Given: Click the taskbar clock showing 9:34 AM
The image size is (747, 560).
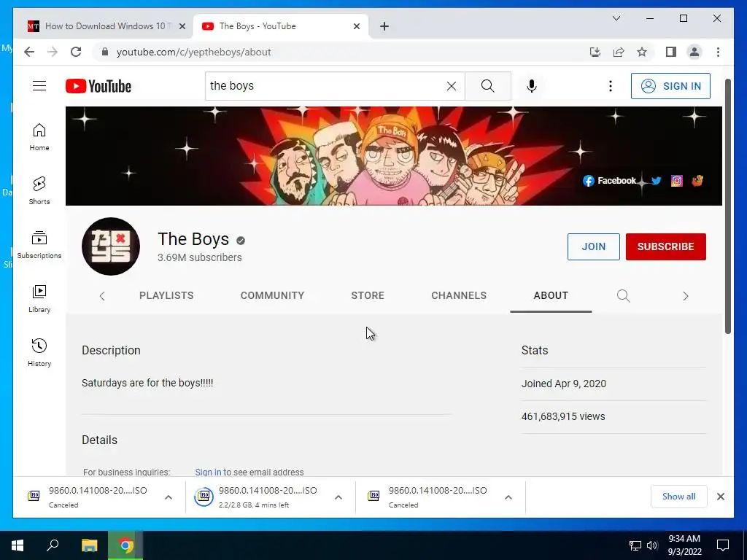Looking at the screenshot, I should coord(684,545).
